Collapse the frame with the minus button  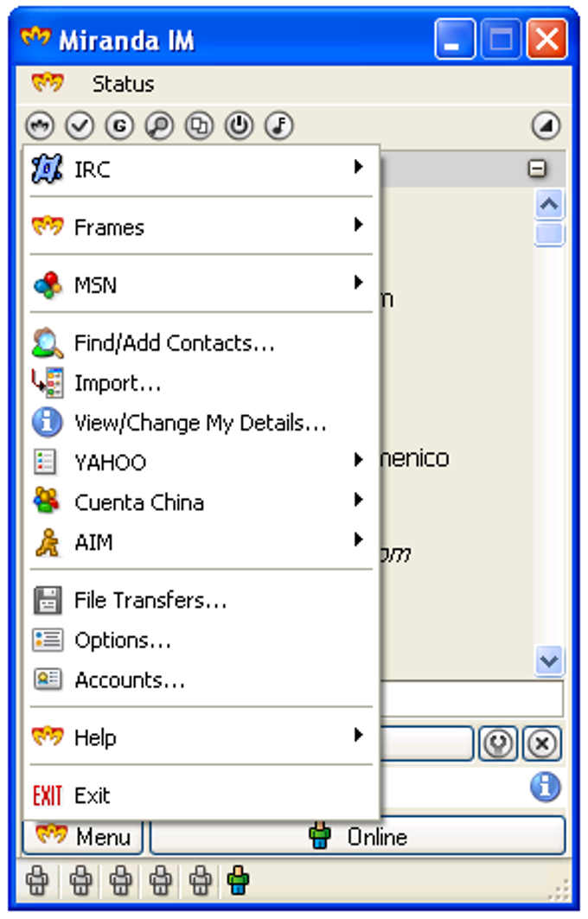pyautogui.click(x=537, y=169)
